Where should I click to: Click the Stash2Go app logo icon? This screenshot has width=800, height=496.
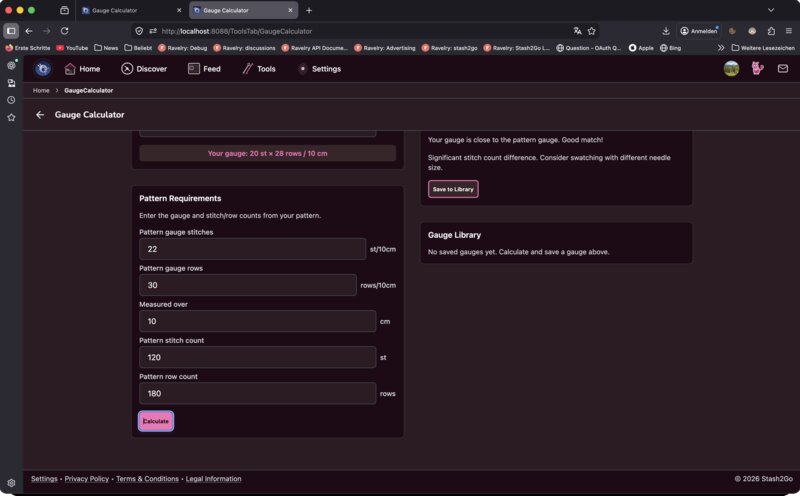(x=43, y=69)
